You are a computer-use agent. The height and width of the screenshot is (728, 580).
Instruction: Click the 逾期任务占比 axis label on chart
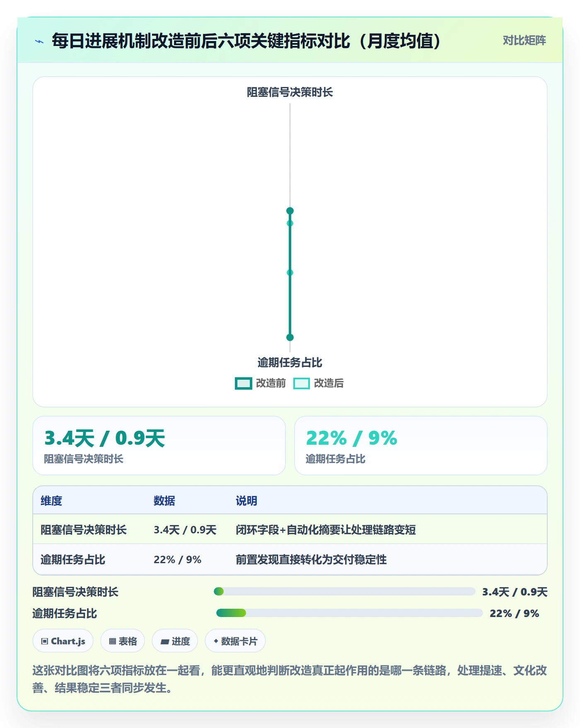click(290, 362)
